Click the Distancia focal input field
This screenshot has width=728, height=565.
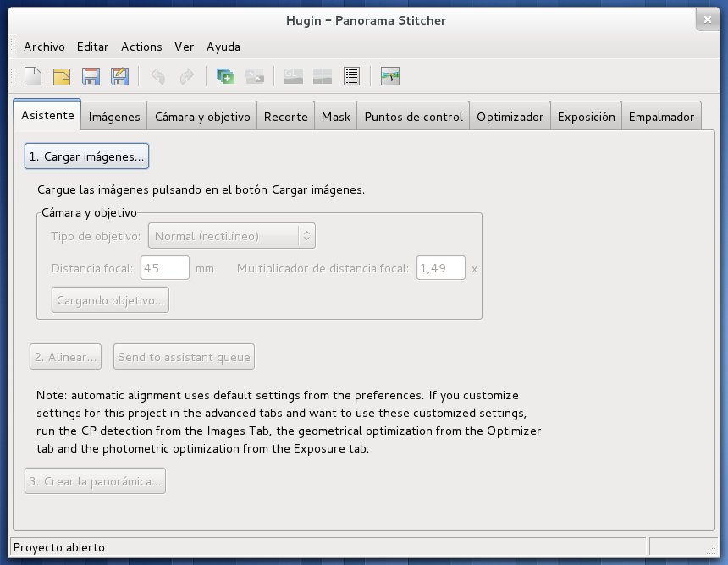pos(164,268)
